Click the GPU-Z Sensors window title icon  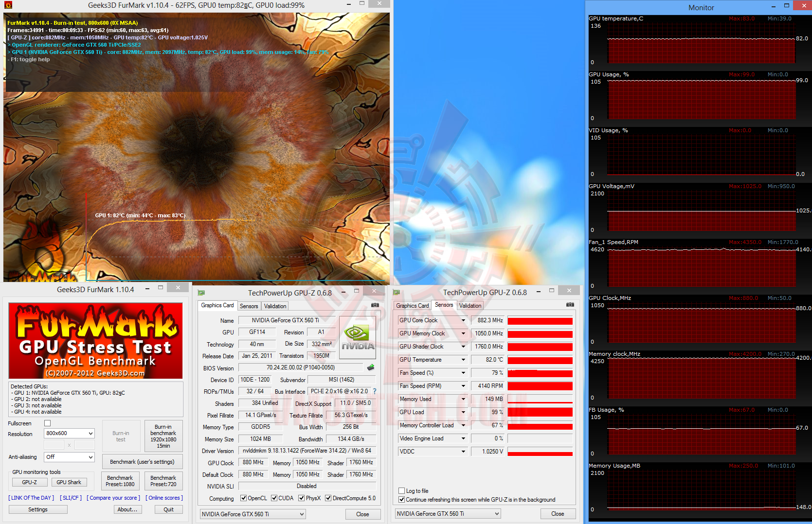tap(397, 293)
